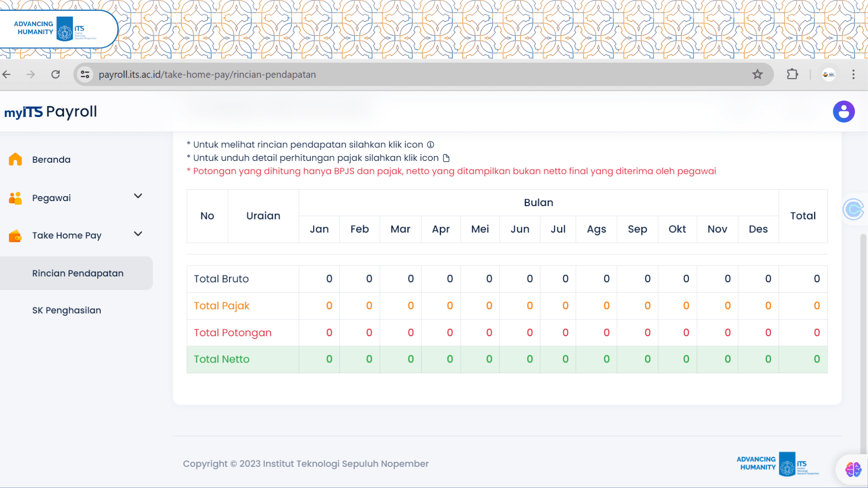Open the Chrome three-dot menu
The height and width of the screenshot is (488, 868).
pos(854,75)
